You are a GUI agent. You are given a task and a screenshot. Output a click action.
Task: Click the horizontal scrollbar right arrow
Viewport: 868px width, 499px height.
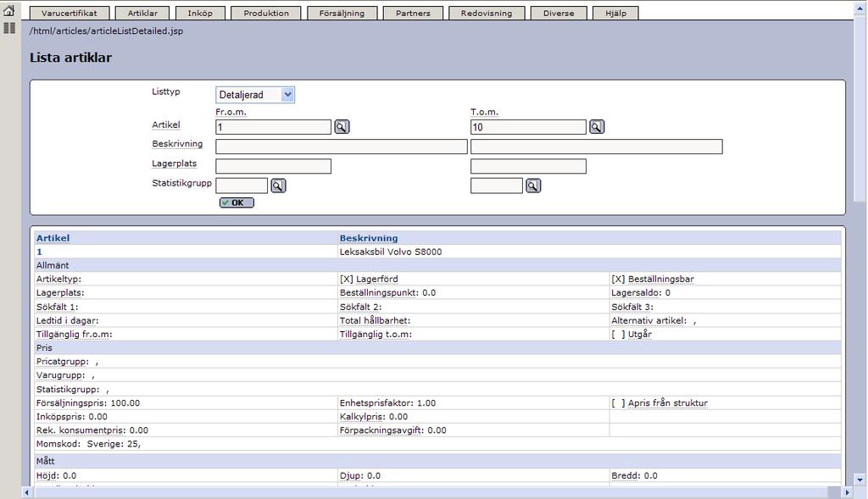[847, 492]
